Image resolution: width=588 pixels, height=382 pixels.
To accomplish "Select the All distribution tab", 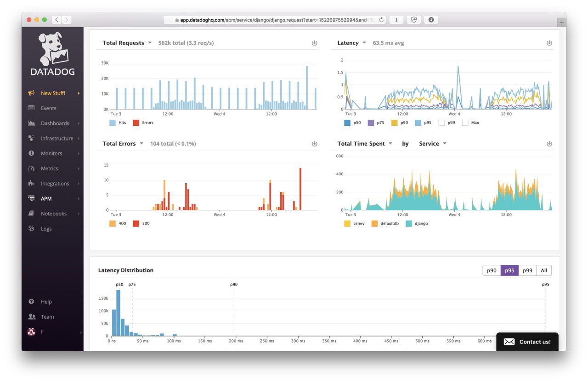I will 544,270.
